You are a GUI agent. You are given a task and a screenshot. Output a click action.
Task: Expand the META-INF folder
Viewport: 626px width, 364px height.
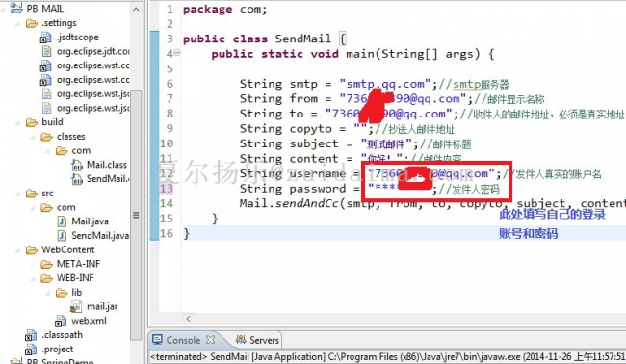[33, 264]
